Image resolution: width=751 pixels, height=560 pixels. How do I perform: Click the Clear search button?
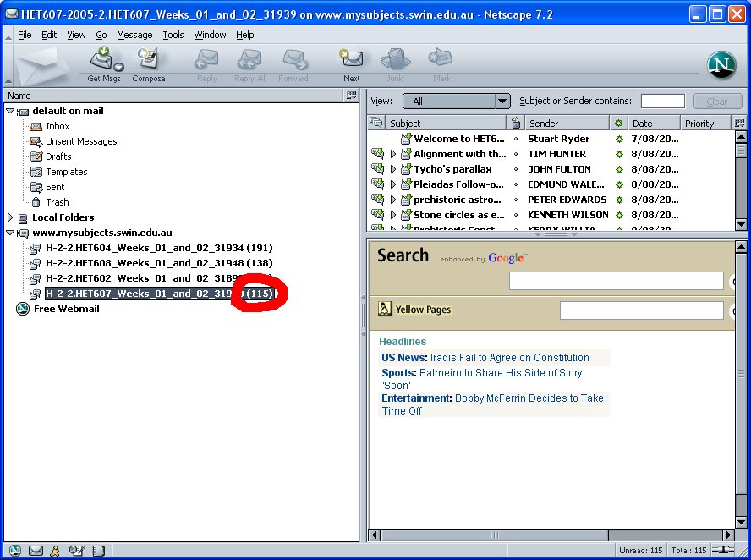[717, 101]
